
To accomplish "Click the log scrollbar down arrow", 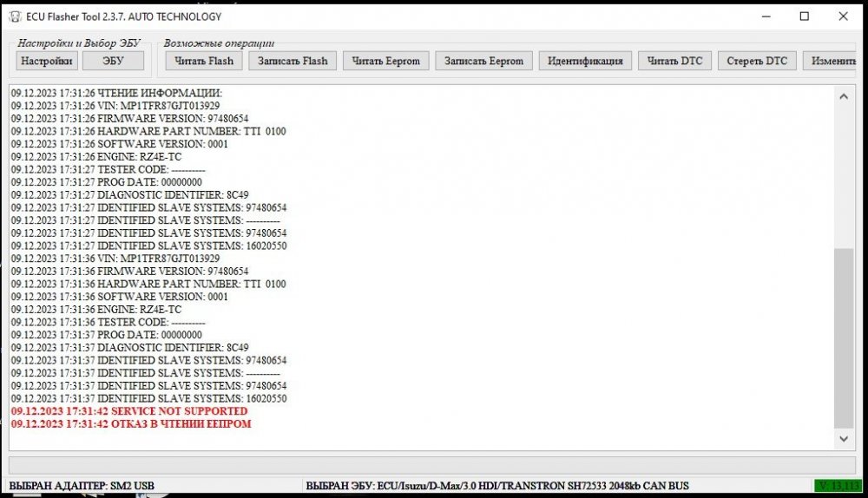I will 844,439.
